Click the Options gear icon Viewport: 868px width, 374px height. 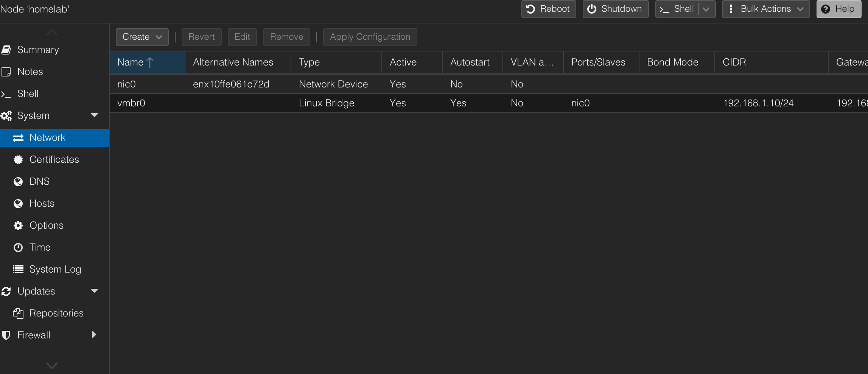click(x=18, y=226)
